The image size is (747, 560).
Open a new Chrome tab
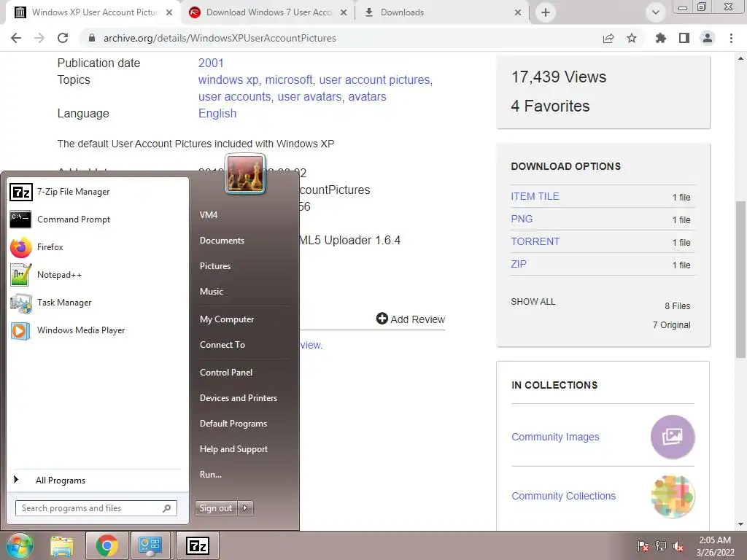click(x=546, y=12)
